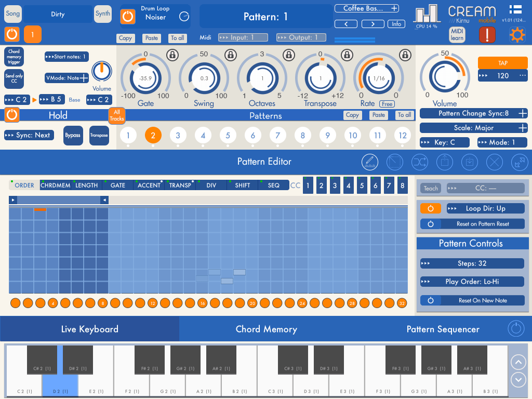Toggle the Bypass button
532x399 pixels.
pos(73,136)
